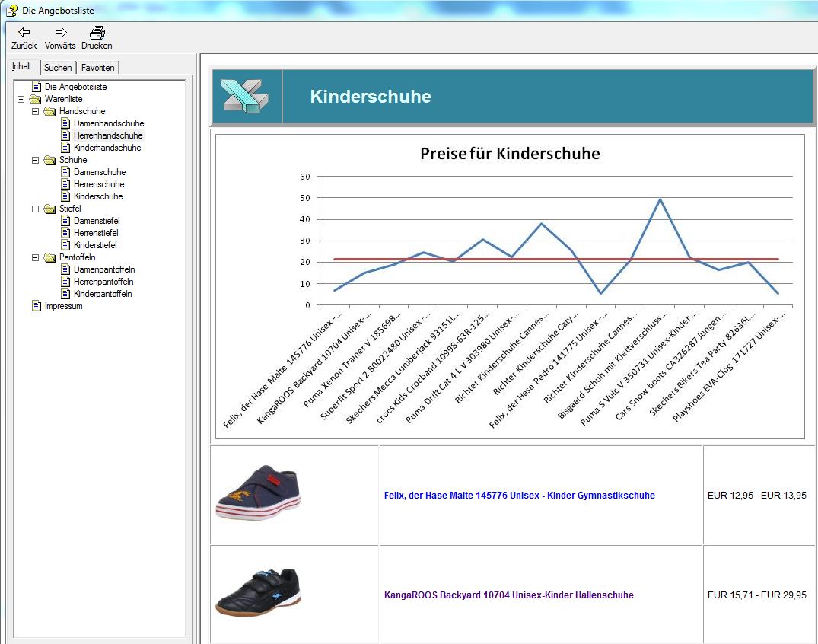Open the KangaROOS Backyard 10704 link
The width and height of the screenshot is (818, 644).
coord(508,595)
